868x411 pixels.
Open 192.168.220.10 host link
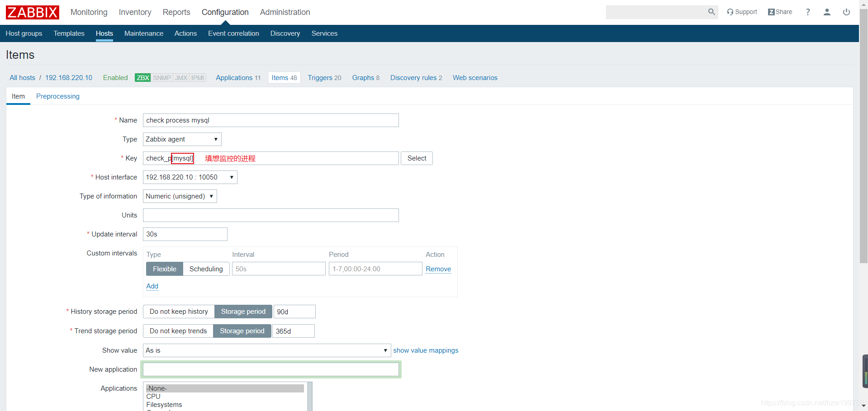coord(69,78)
